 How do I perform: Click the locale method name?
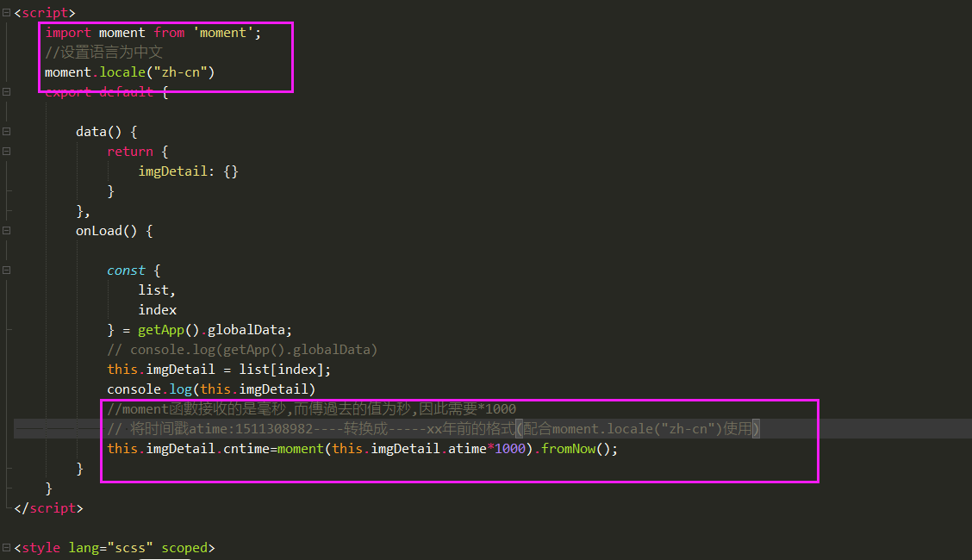click(x=122, y=72)
